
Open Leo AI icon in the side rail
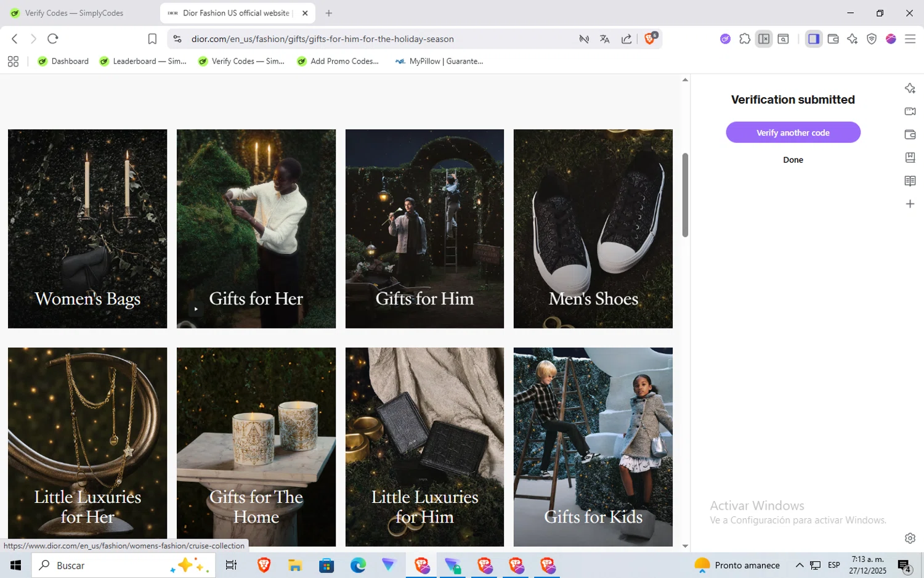pos(910,88)
